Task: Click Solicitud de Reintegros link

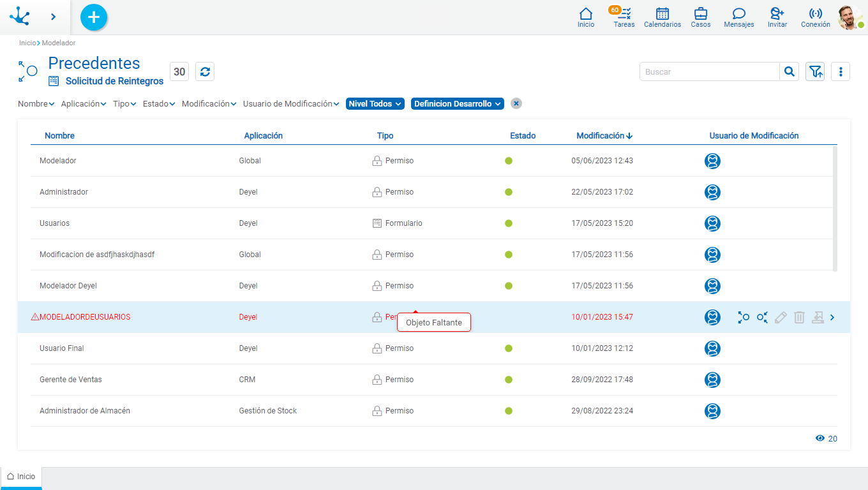Action: [x=114, y=81]
